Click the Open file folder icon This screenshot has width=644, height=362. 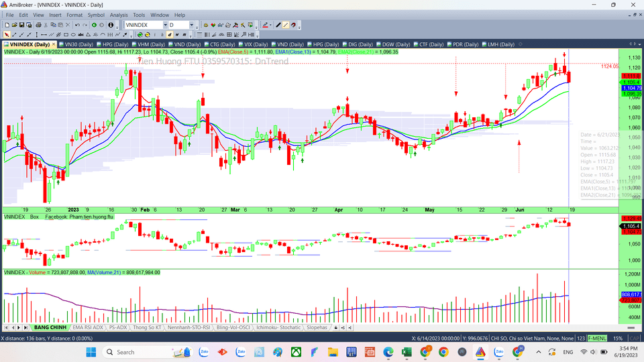tap(15, 25)
